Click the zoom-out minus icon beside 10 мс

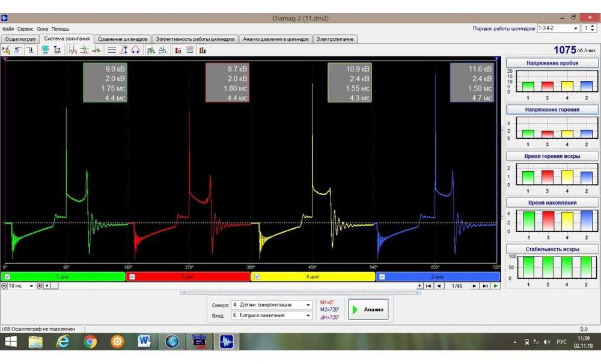[x=4, y=286]
